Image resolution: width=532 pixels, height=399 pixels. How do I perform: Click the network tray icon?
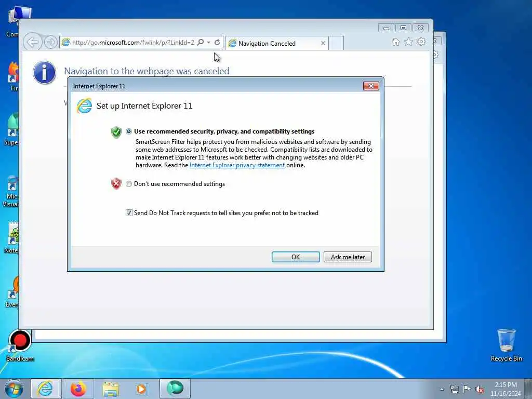pos(454,390)
